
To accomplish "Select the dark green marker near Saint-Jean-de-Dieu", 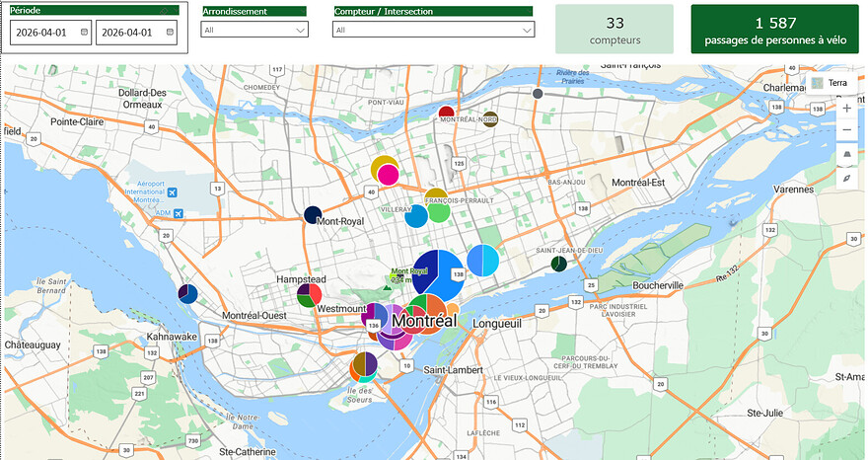I will pyautogui.click(x=558, y=264).
